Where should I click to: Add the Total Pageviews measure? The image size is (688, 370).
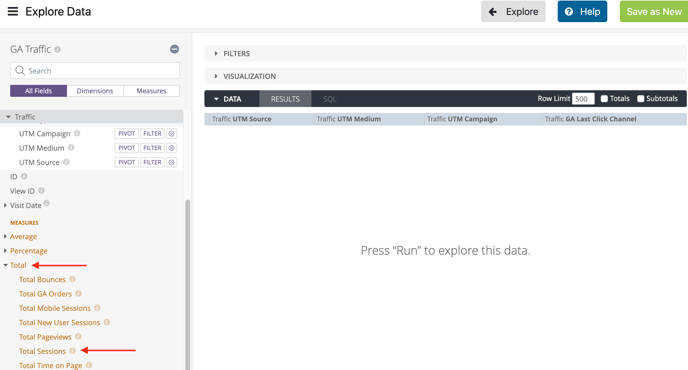click(45, 337)
